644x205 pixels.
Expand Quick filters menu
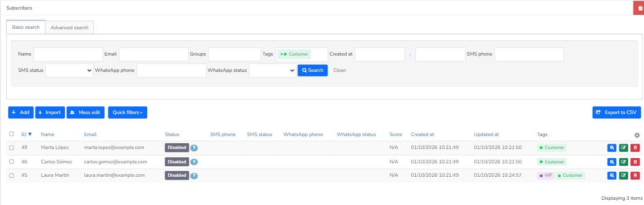[128, 113]
